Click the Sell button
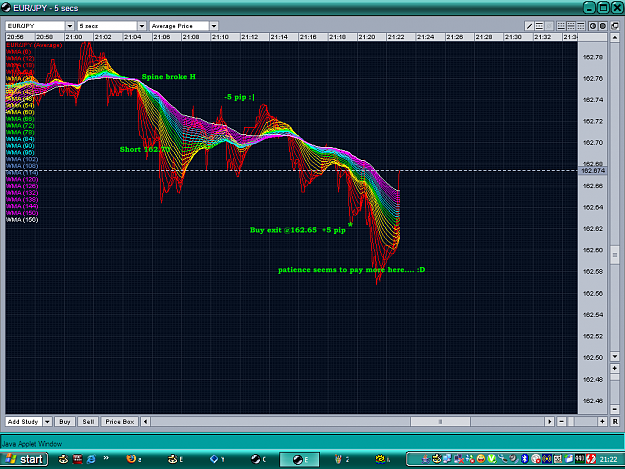Screen dimensions: 625x469 88,422
